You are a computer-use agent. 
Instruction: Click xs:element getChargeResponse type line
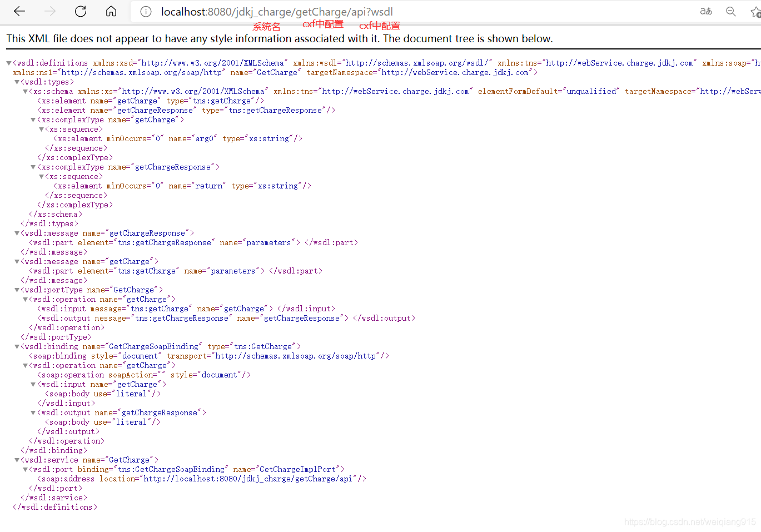tap(186, 110)
